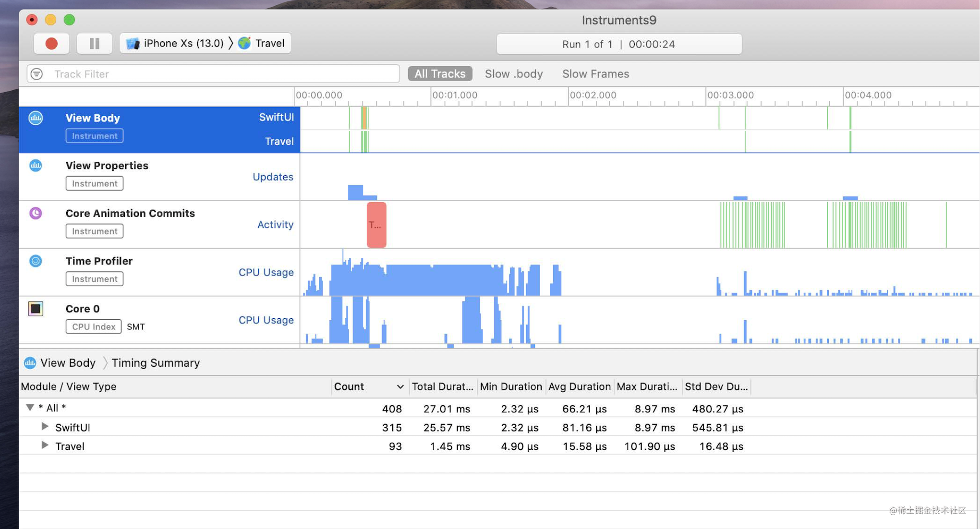Click Instrument badge under Time Profiler

tap(95, 279)
